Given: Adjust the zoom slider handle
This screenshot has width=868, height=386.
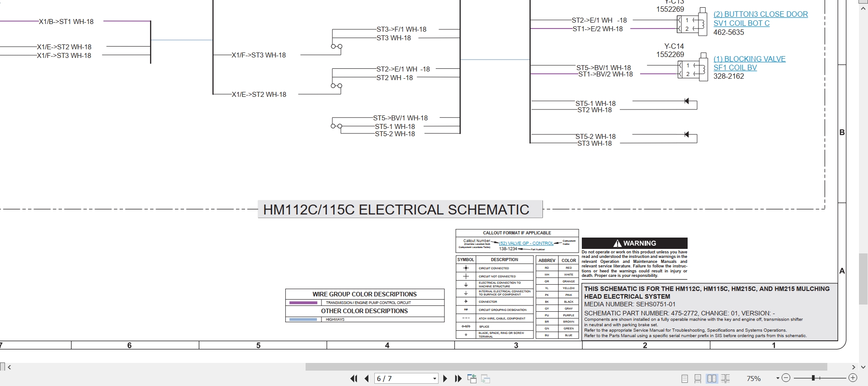Looking at the screenshot, I should click(813, 378).
